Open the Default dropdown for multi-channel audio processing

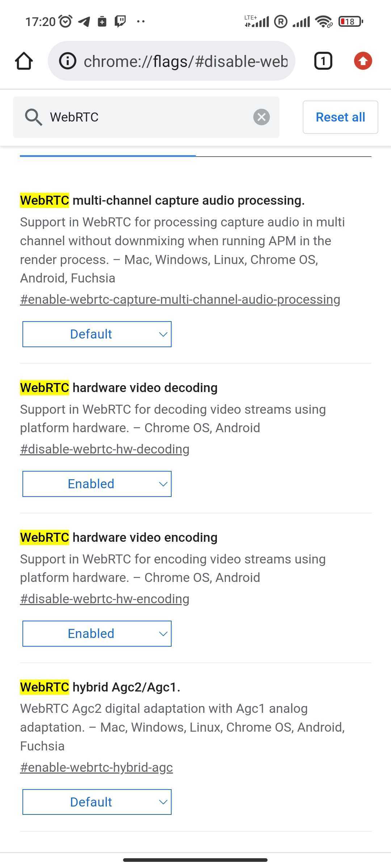(97, 334)
